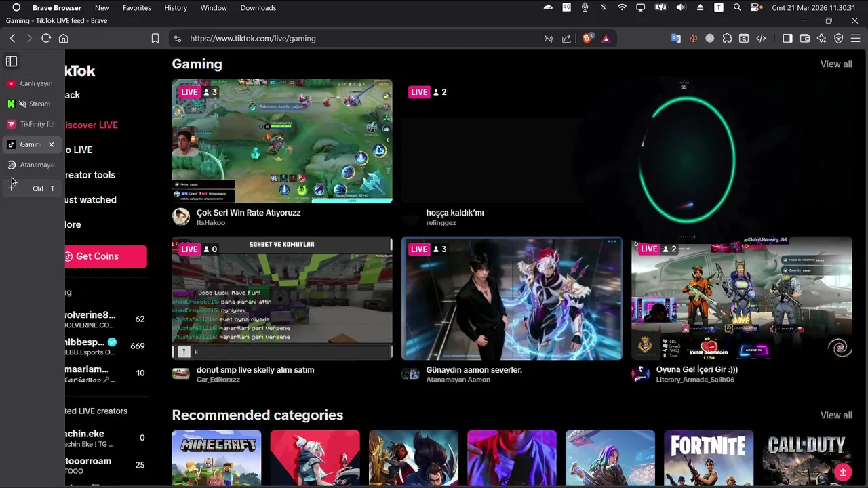The width and height of the screenshot is (868, 488).
Task: Open donut smp live skelly stream thumbnail
Action: click(282, 298)
